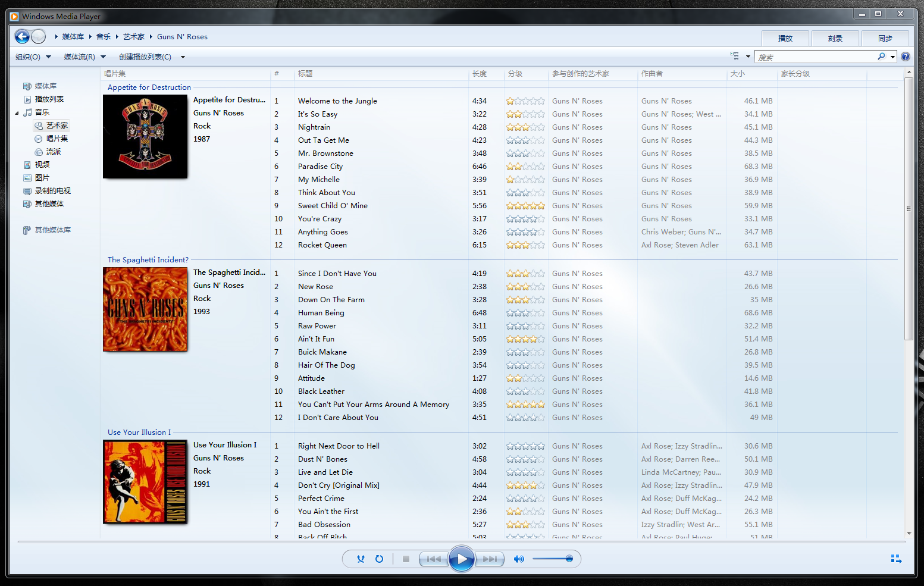Screen dimensions: 924x586
Task: Click the 媒体库 breadcrumb
Action: coord(73,37)
